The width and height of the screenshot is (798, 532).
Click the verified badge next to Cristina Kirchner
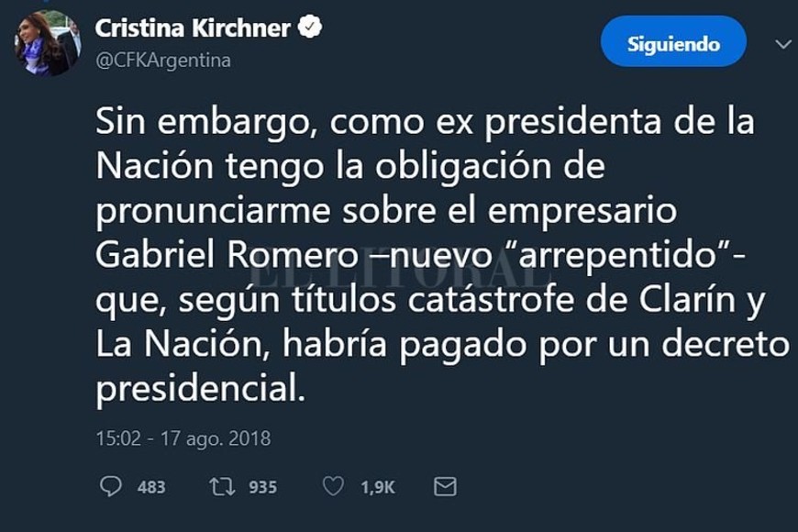coord(311,28)
